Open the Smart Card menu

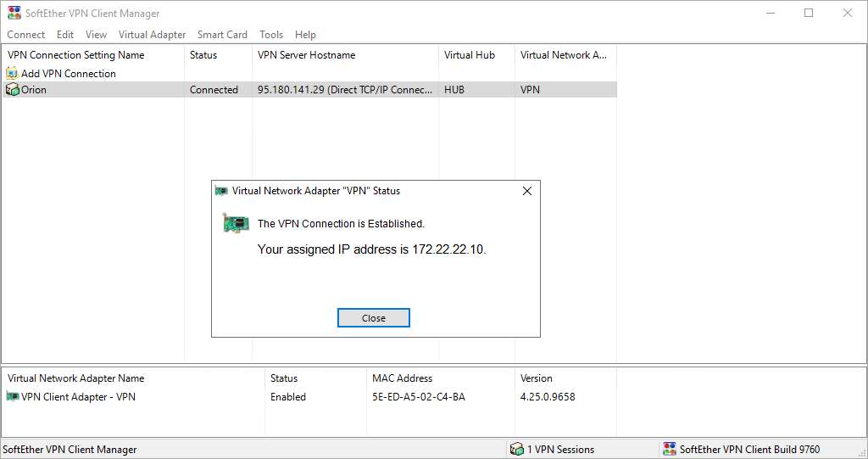point(222,35)
